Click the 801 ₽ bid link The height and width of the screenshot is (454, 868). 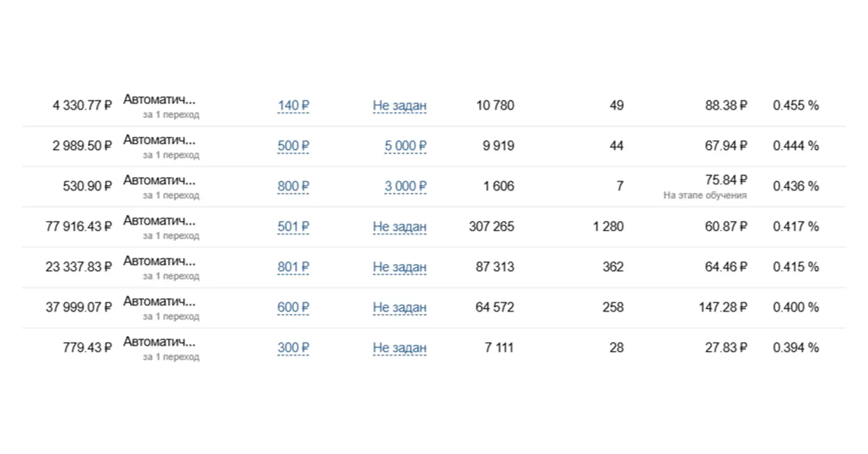(293, 267)
